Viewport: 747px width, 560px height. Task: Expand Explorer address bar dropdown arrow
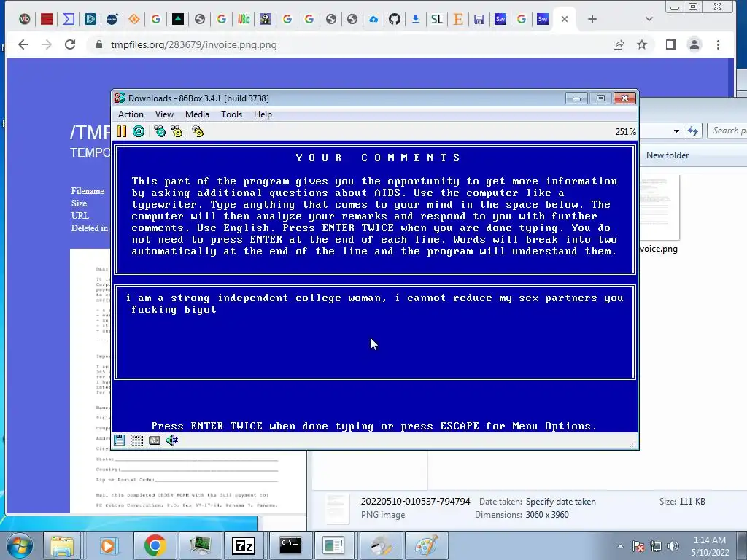pyautogui.click(x=676, y=131)
